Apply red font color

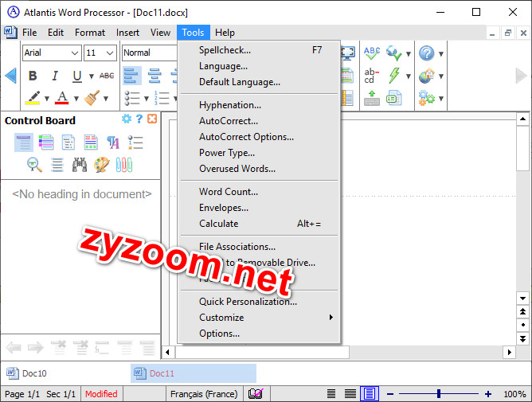coord(62,98)
